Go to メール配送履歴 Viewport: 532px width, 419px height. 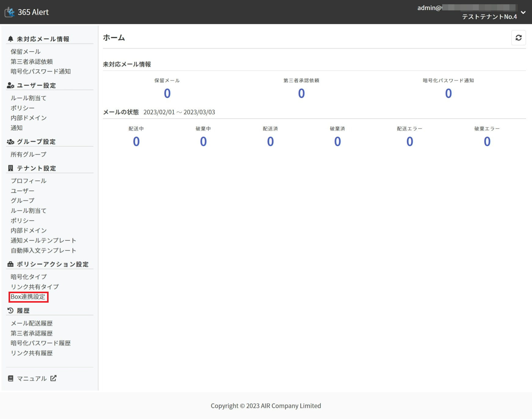click(32, 323)
